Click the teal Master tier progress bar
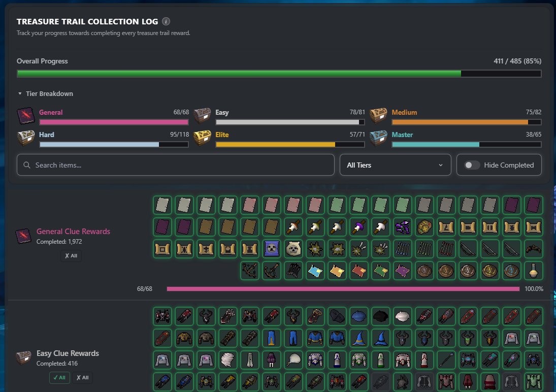Image resolution: width=556 pixels, height=392 pixels. coord(467,144)
